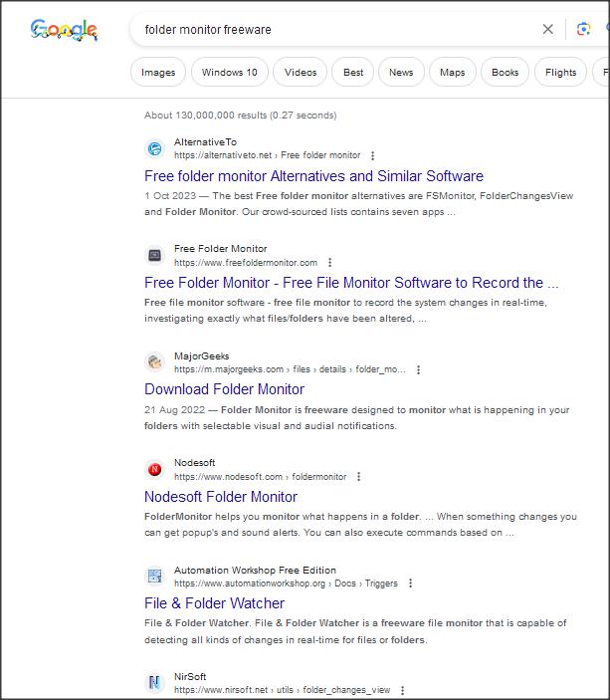Click the 'Free Folder Monitor' site name
The image size is (610, 700).
pyautogui.click(x=221, y=249)
